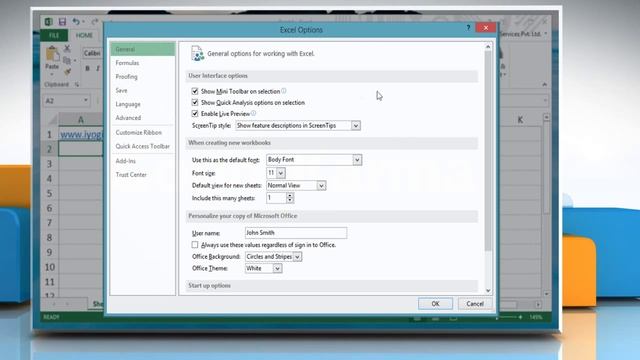Toggle Show Quick Analysis options on selection

point(195,102)
